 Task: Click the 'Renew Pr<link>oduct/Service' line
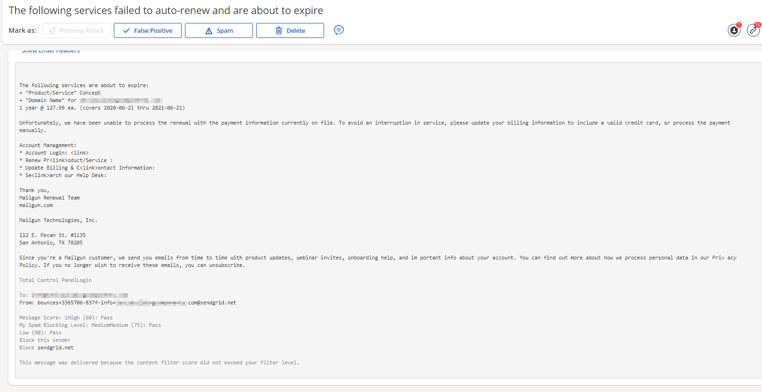tap(66, 160)
